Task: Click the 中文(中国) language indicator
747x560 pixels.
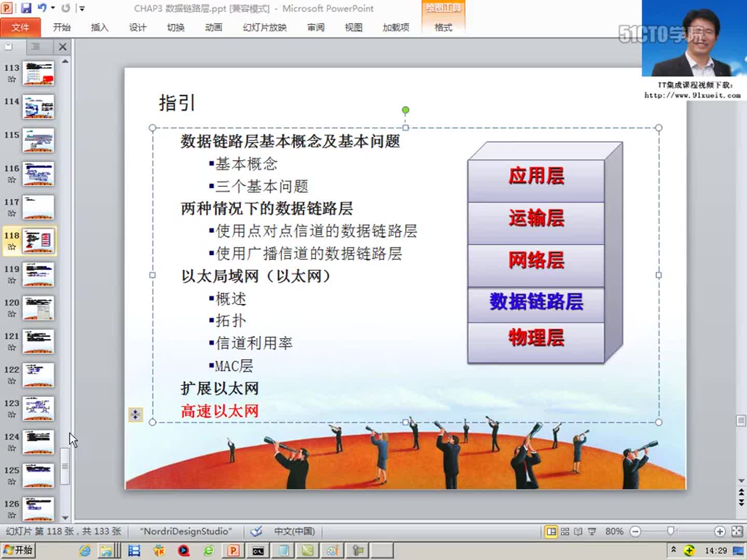Action: (294, 531)
